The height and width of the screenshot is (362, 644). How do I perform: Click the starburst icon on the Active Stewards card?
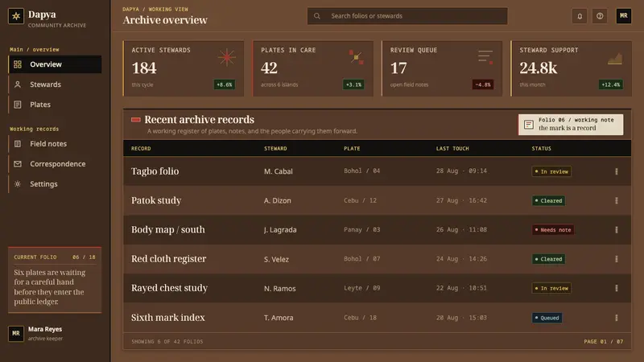227,57
